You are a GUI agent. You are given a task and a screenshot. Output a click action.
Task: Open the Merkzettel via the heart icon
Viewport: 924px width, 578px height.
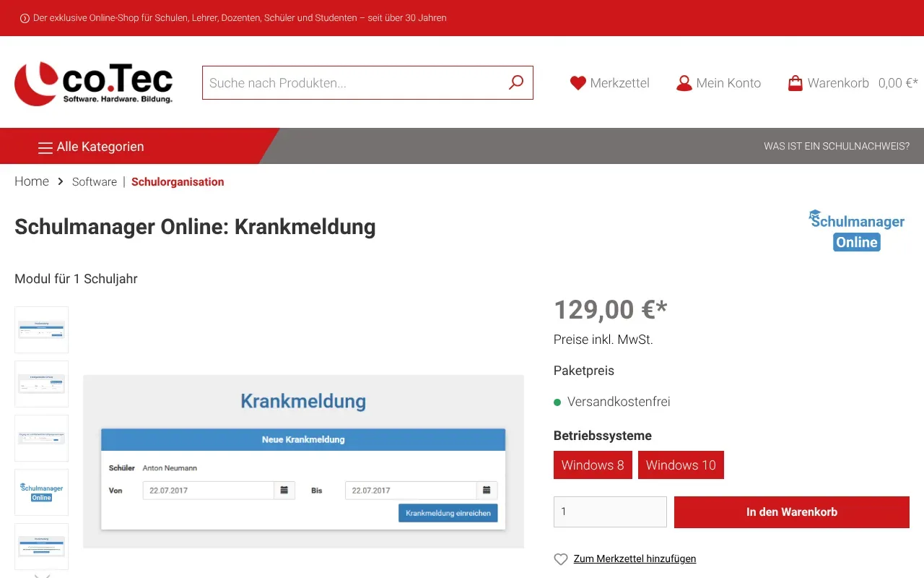[577, 82]
